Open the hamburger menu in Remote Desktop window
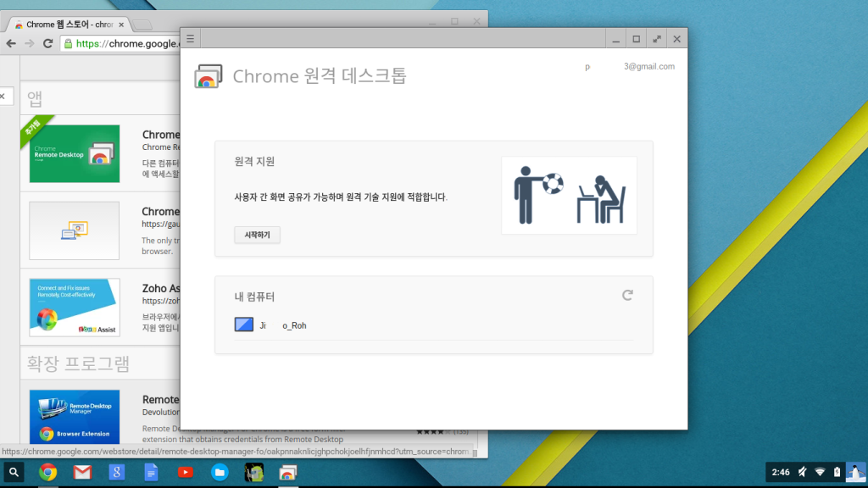Screen dimensions: 868x488 pyautogui.click(x=191, y=39)
